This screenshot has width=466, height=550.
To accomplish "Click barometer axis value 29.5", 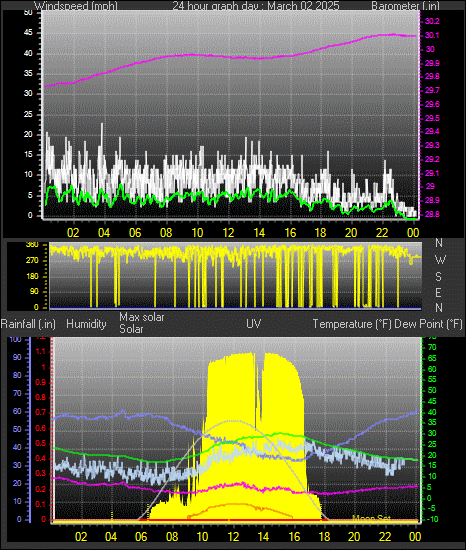I will 432,118.
